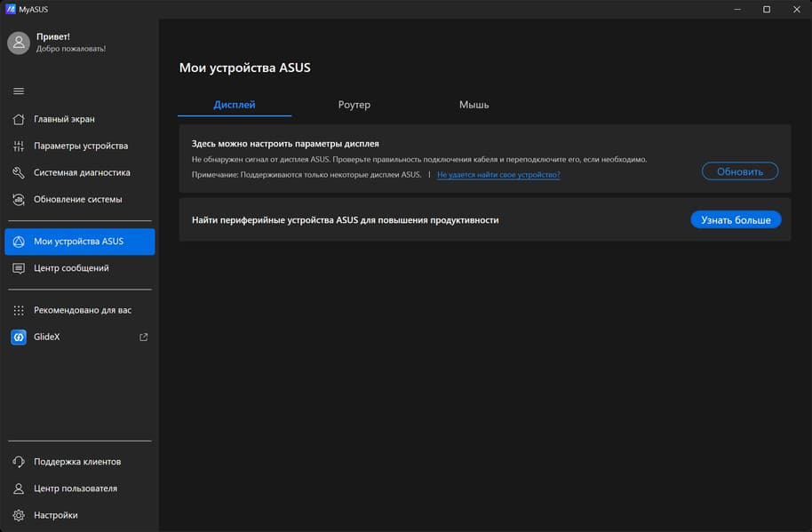The image size is (812, 532).
Task: Click the Обновление системы refresh icon
Action: point(19,199)
